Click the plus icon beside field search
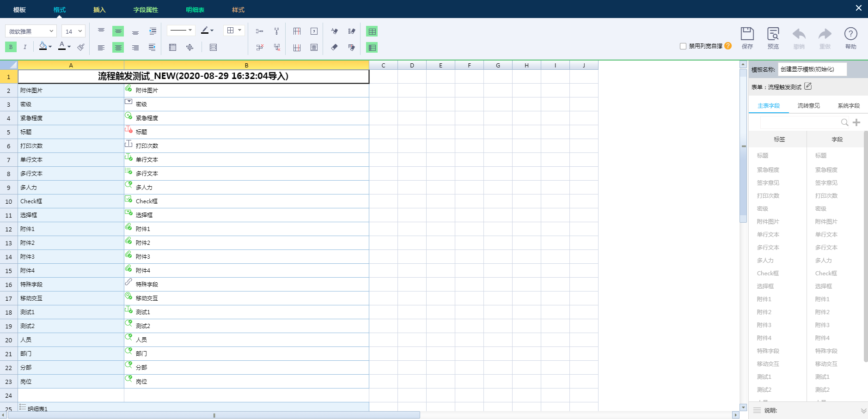868x419 pixels. [x=856, y=122]
